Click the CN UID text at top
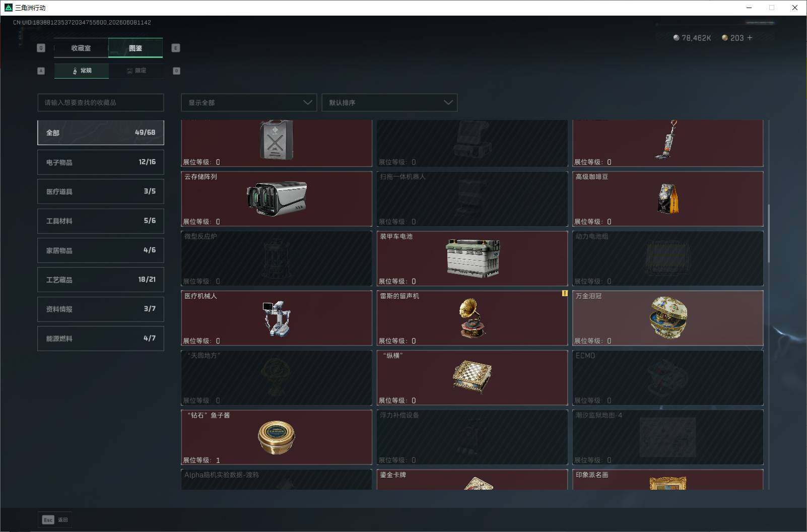 point(82,22)
